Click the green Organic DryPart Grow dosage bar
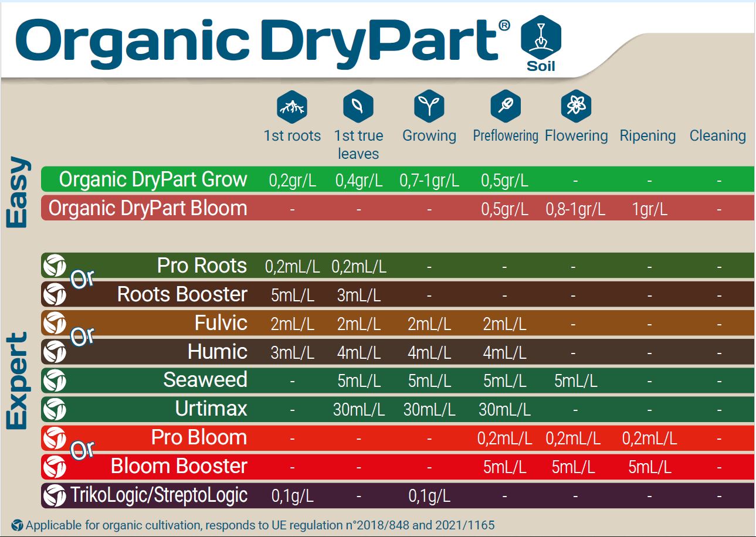This screenshot has width=756, height=537. pyautogui.click(x=411, y=179)
